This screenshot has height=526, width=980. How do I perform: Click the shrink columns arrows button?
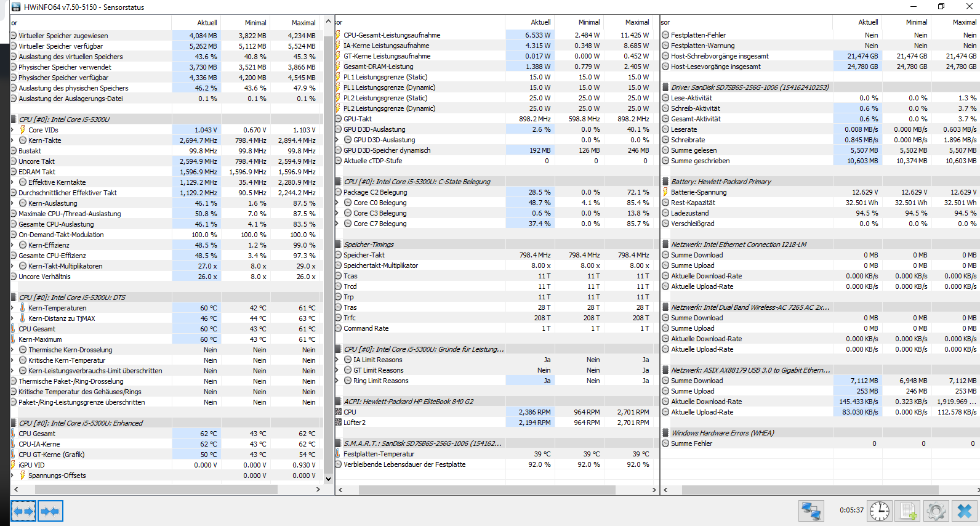tap(50, 511)
